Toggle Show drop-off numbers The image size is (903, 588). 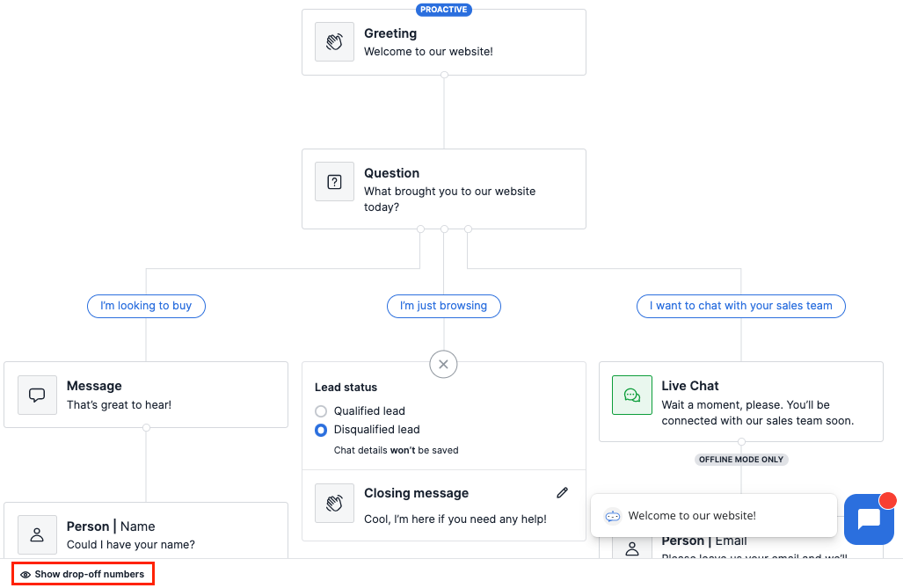click(83, 574)
